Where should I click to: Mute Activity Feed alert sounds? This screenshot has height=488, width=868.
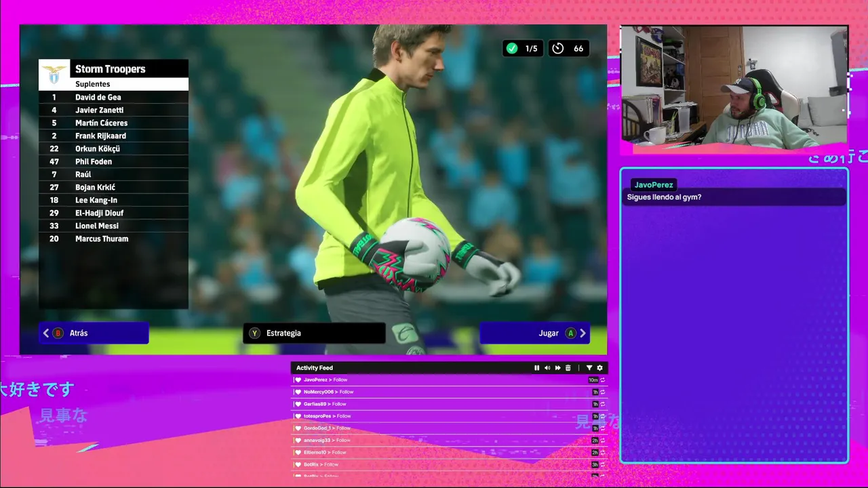click(x=547, y=368)
